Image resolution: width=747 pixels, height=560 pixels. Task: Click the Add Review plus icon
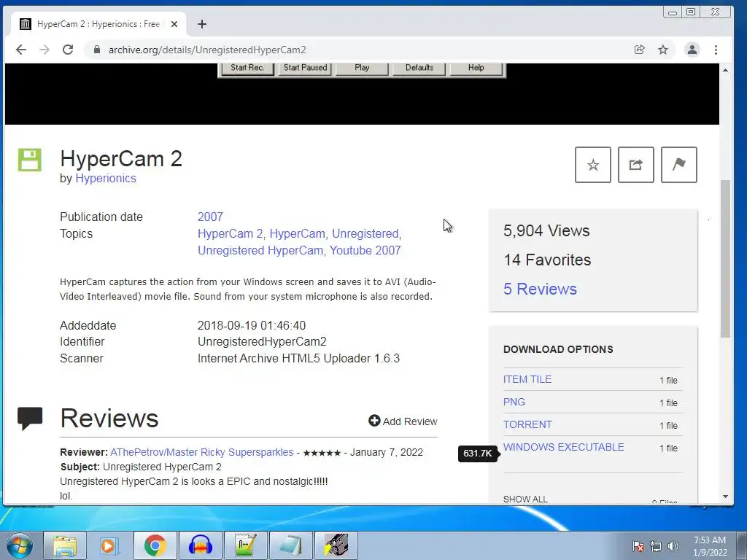coord(374,421)
